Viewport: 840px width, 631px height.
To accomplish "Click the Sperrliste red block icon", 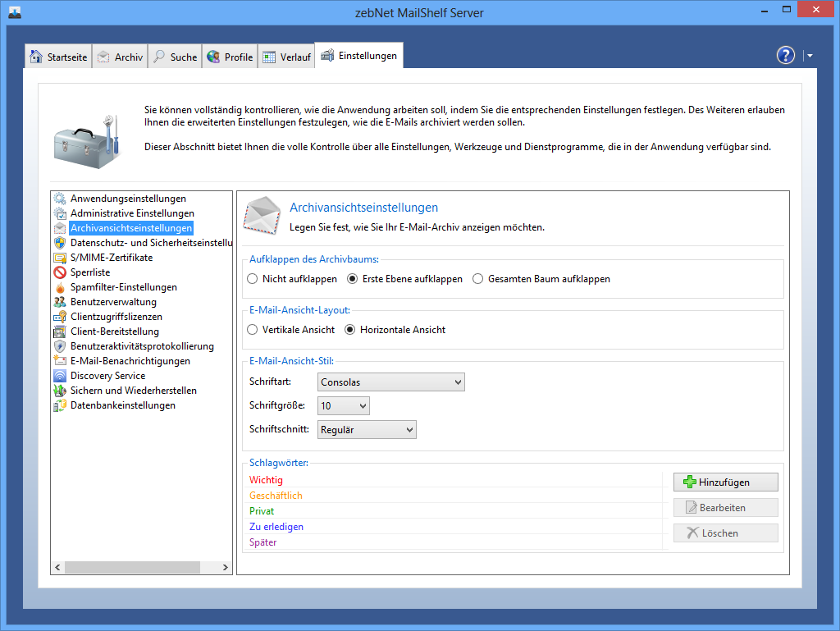I will (60, 272).
